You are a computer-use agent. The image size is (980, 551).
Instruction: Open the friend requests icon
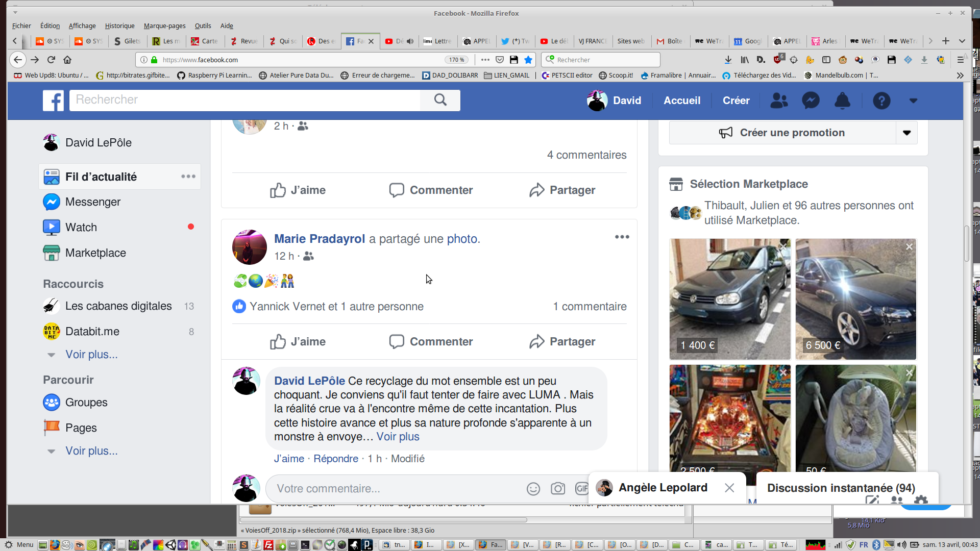779,101
